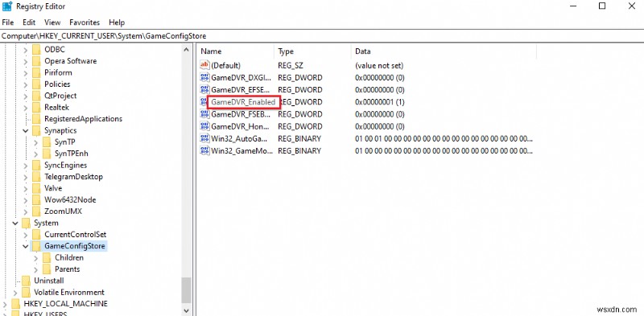The height and width of the screenshot is (316, 644).
Task: Open the Edit menu
Action: 29,23
